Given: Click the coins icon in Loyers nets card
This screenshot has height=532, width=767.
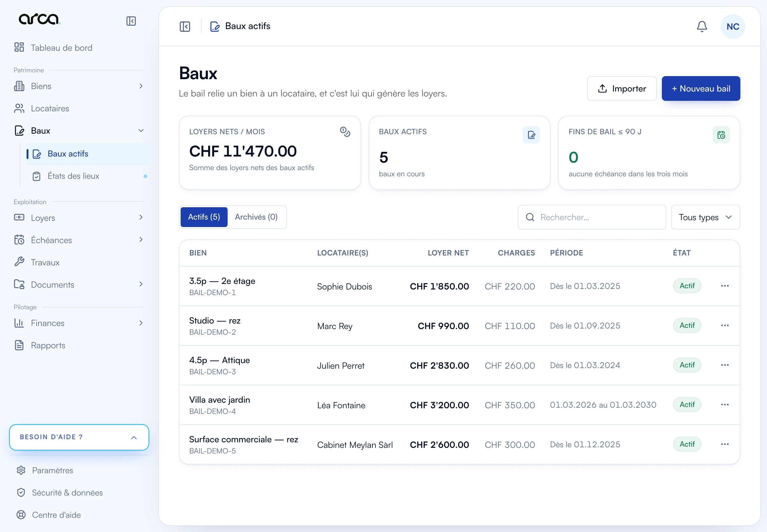Looking at the screenshot, I should coord(345,132).
